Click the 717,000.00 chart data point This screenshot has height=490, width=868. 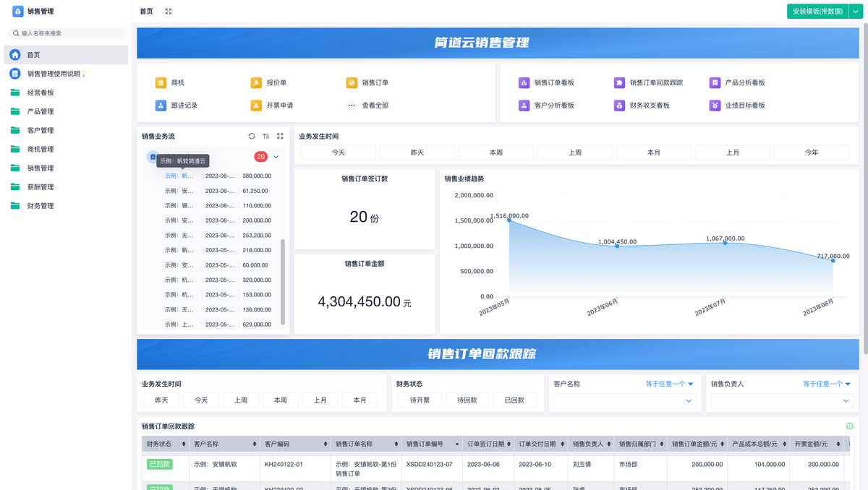tap(833, 260)
